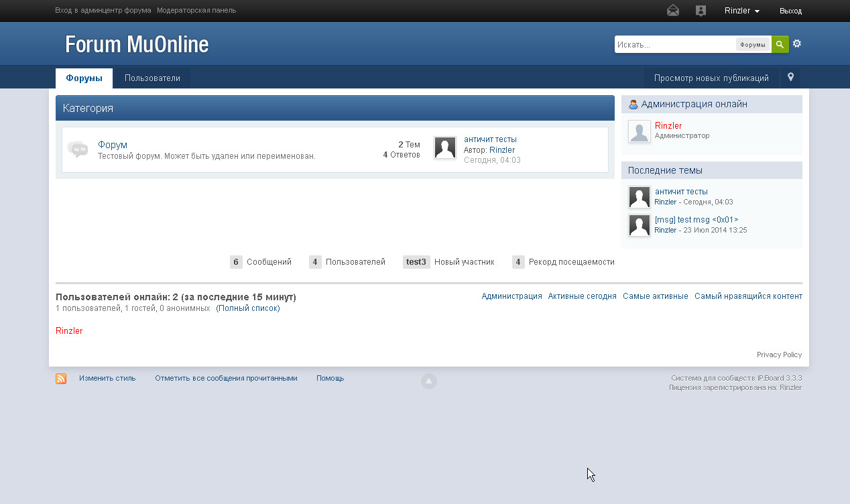Viewport: 850px width, 504px height.
Task: Click red Rinzler in online users list
Action: click(69, 330)
